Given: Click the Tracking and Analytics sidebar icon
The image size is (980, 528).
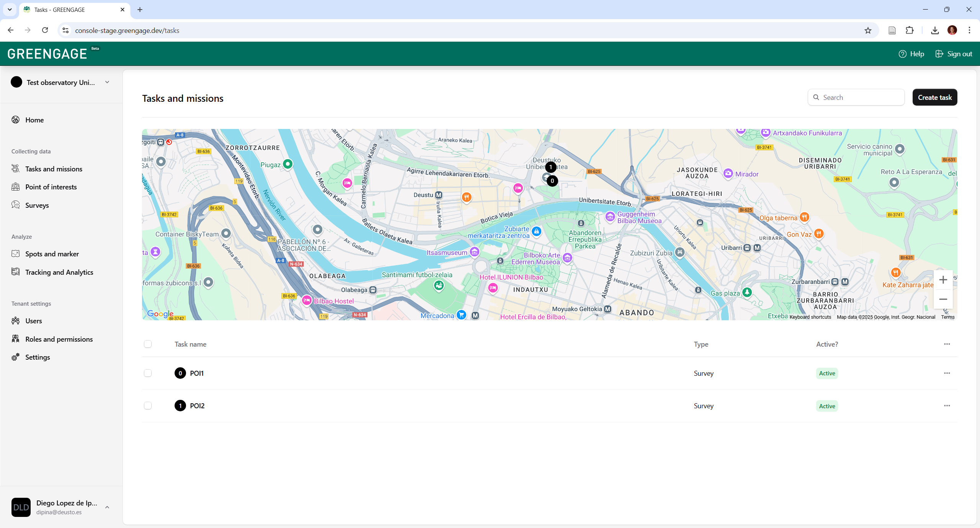Looking at the screenshot, I should tap(16, 272).
